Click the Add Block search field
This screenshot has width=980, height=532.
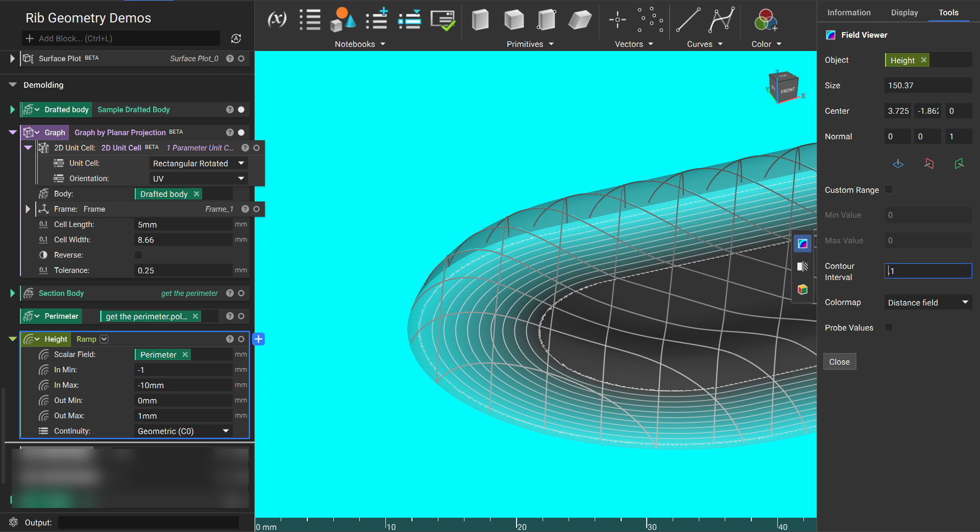(121, 38)
